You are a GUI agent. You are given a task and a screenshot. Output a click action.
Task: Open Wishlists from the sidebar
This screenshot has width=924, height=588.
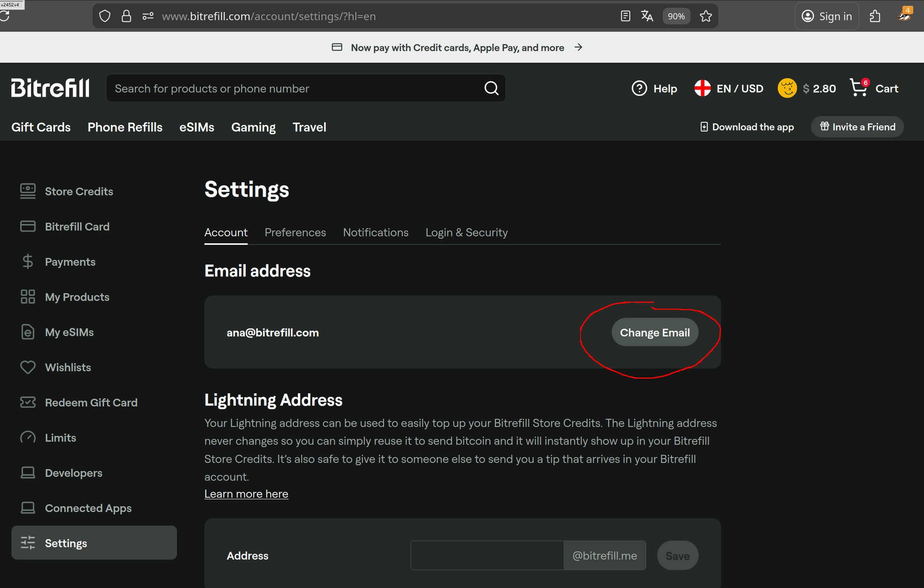[x=68, y=367]
